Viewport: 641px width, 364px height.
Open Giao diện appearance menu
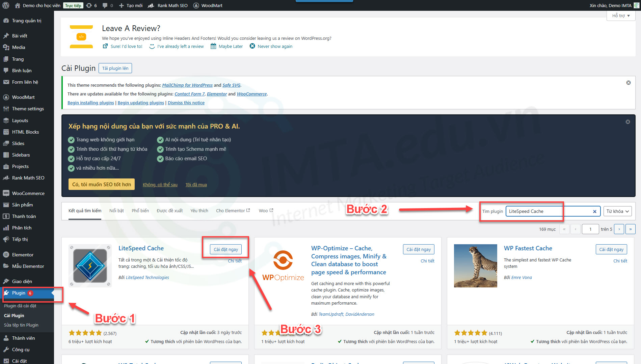22,281
